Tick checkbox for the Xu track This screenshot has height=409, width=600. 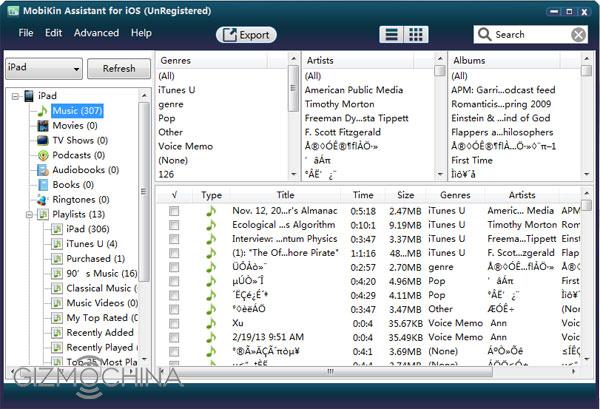174,324
